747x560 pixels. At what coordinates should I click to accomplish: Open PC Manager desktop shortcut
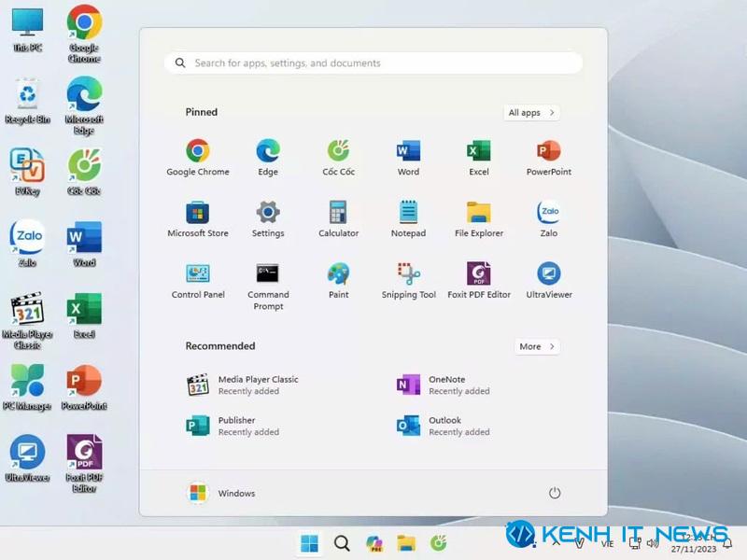27,386
